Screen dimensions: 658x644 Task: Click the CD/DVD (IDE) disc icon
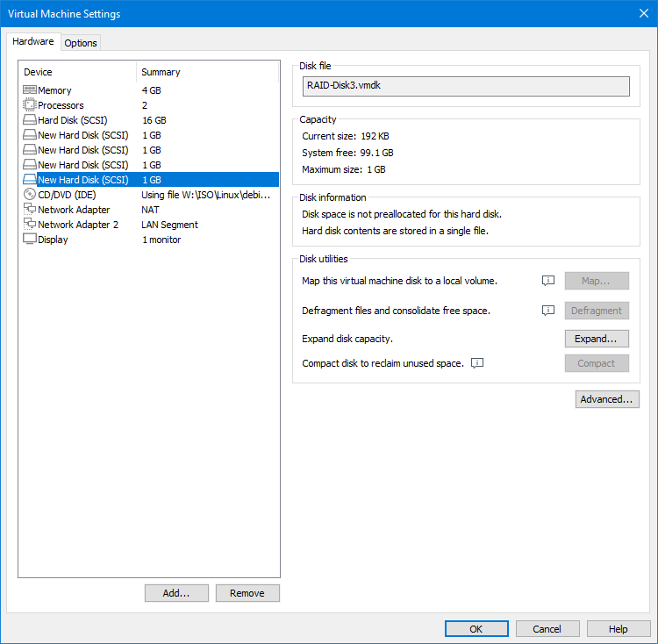tap(29, 195)
